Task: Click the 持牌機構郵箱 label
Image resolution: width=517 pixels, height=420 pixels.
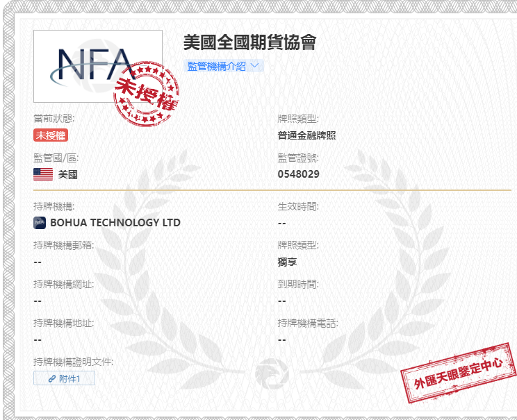Action: (64, 246)
